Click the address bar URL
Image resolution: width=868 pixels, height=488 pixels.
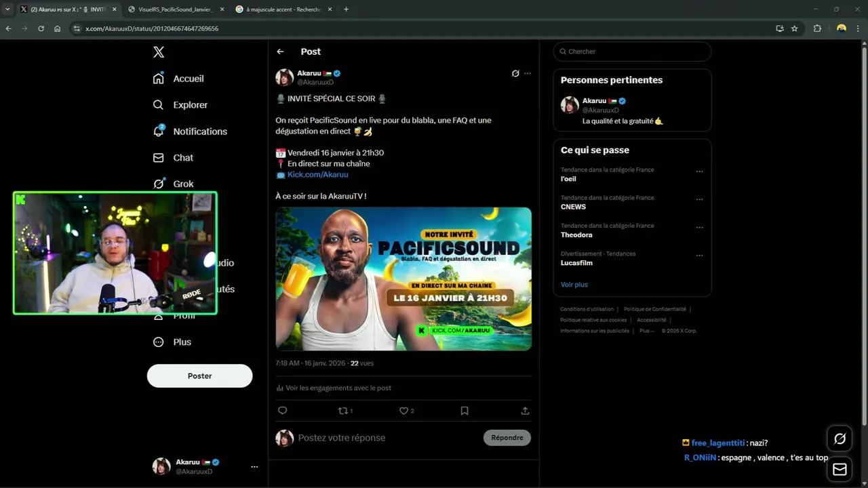[152, 28]
